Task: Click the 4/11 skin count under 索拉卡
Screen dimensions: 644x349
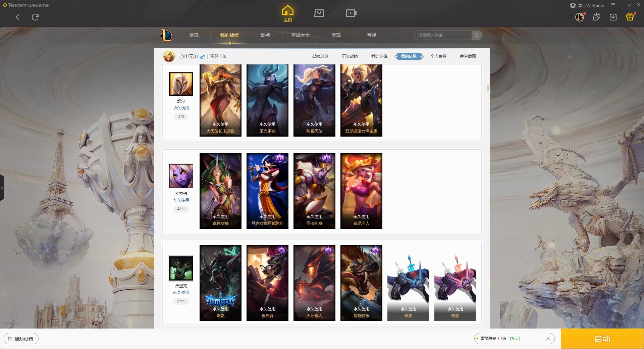Action: (181, 209)
